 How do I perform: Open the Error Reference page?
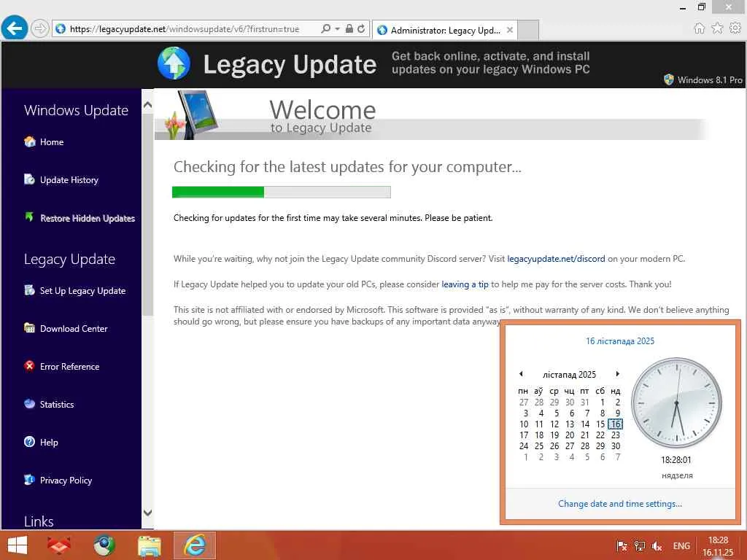[x=69, y=367]
